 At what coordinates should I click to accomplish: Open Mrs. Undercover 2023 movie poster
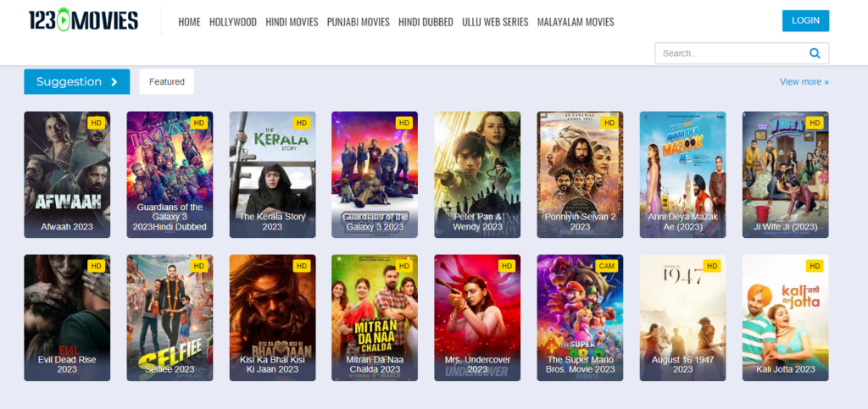click(x=477, y=318)
